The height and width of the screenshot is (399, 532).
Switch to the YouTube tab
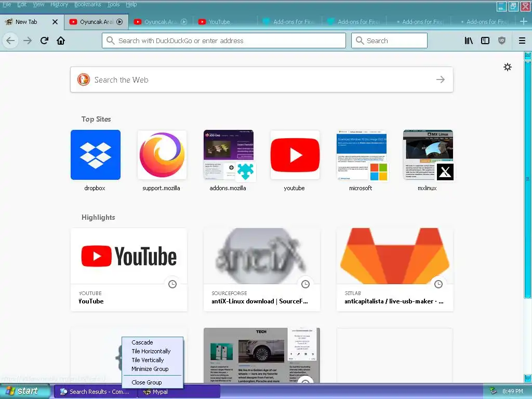click(225, 22)
